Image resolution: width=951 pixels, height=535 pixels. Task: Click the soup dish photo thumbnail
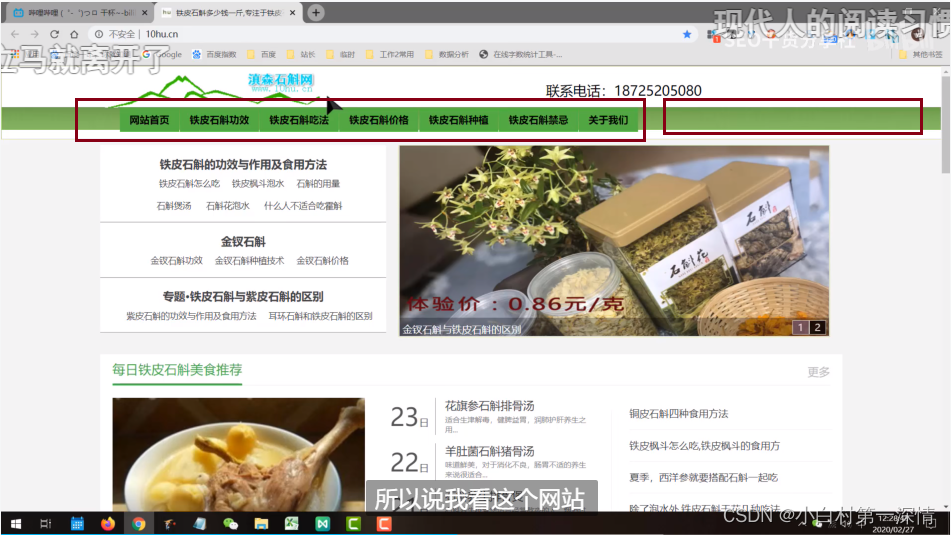238,454
